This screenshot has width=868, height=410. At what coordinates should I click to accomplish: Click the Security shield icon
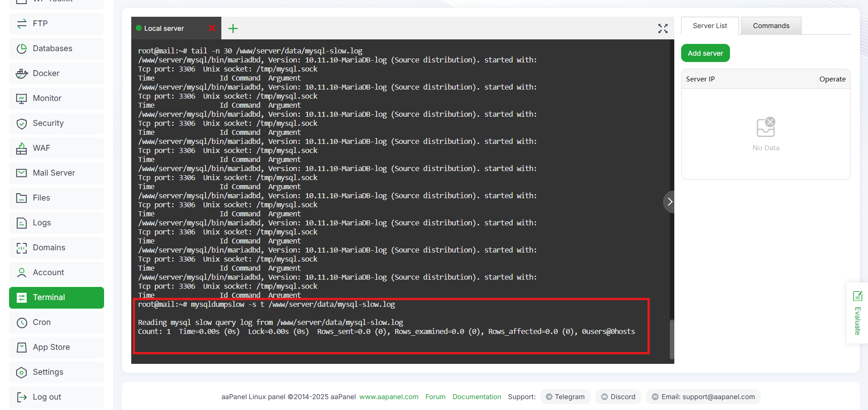pyautogui.click(x=21, y=123)
